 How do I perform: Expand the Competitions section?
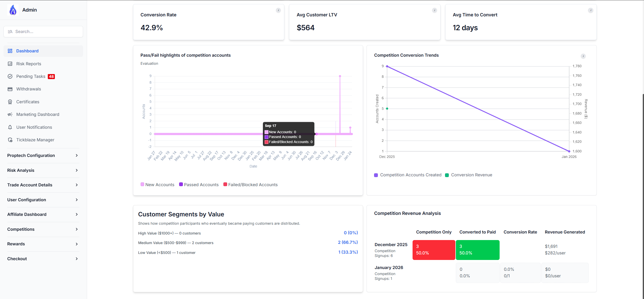point(43,229)
